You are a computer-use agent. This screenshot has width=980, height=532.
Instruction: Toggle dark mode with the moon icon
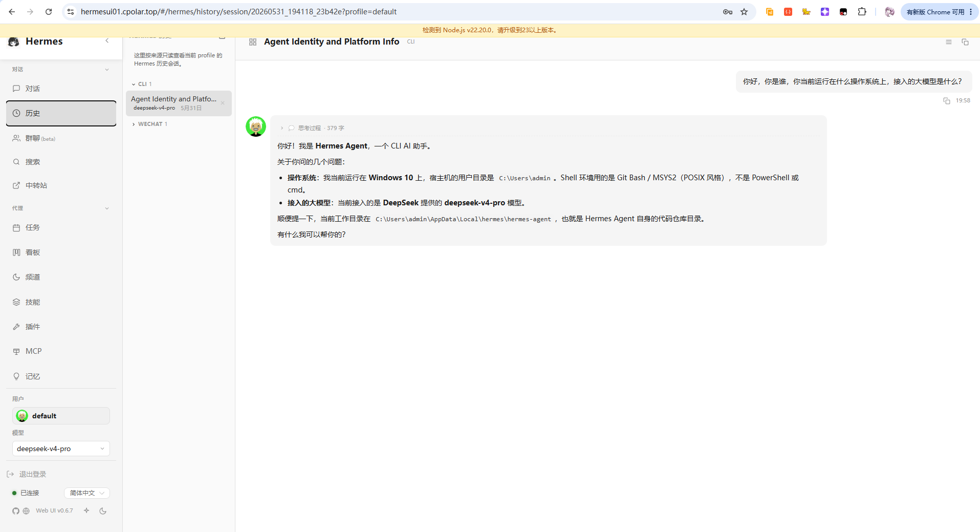103,510
